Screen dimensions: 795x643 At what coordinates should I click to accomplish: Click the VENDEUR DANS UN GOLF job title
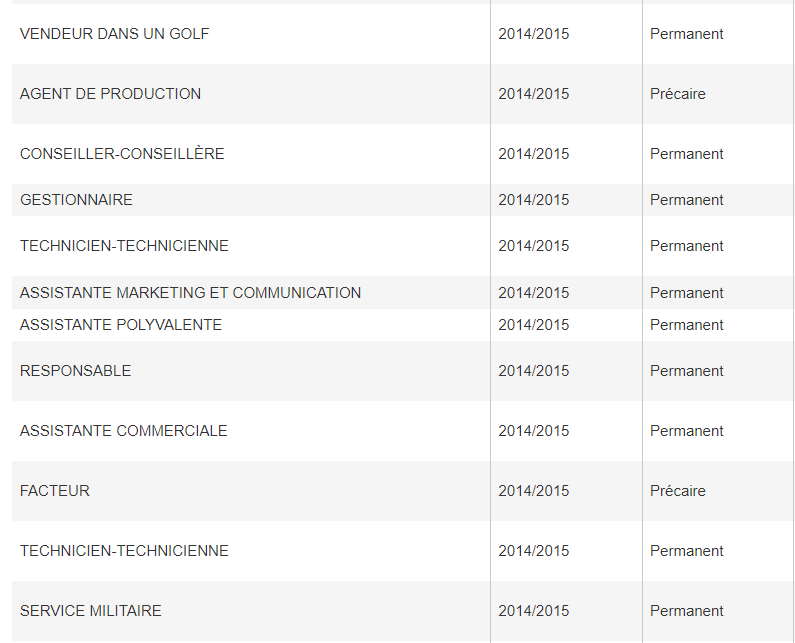(x=114, y=34)
